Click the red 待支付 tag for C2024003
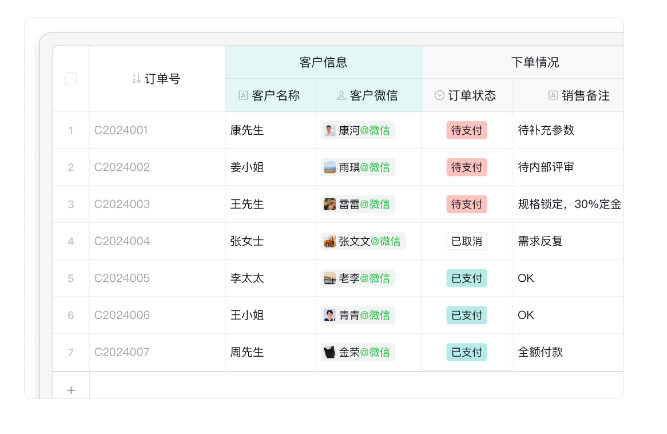Viewport: 667px width, 434px height. [466, 204]
